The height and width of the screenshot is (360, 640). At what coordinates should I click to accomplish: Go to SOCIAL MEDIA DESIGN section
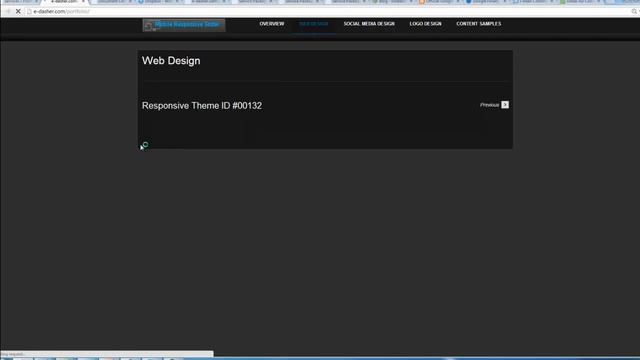369,24
